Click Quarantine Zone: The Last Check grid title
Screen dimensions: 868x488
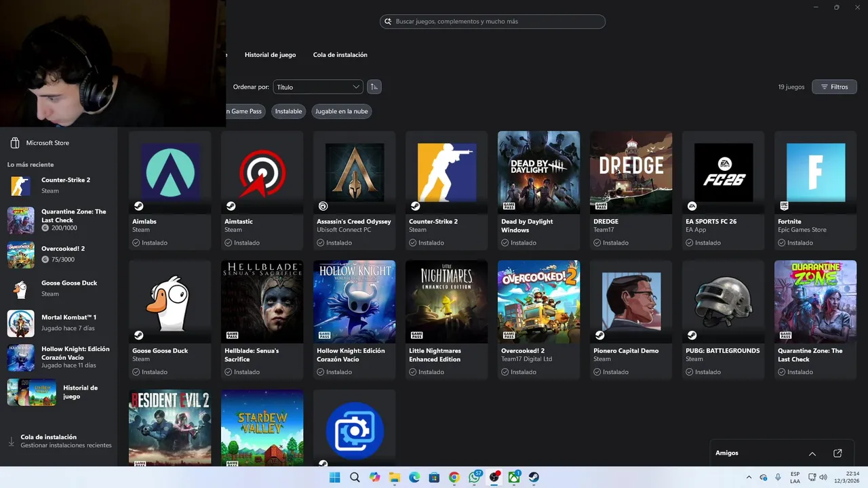tap(810, 355)
